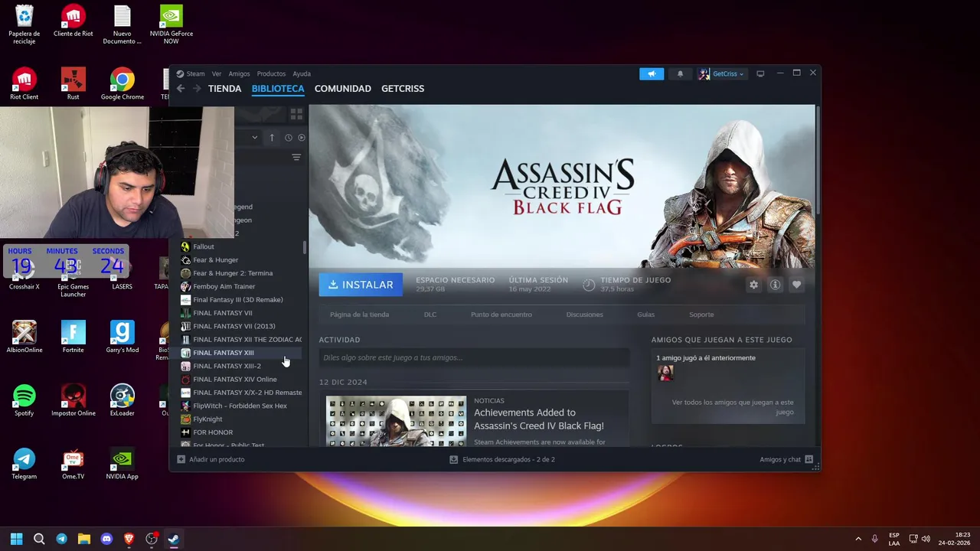980x551 pixels.
Task: Open the GetCriss account dropdown
Action: (x=721, y=73)
